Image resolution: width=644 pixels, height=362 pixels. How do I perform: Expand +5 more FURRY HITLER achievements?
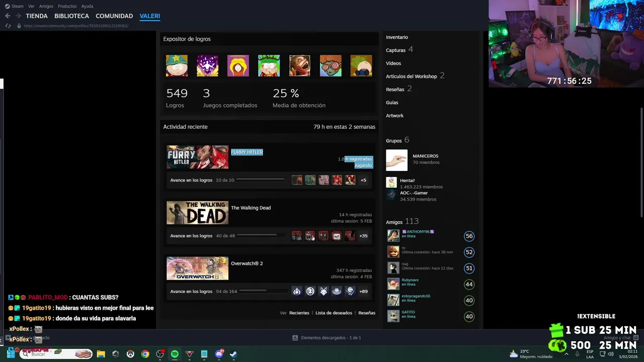coord(363,180)
